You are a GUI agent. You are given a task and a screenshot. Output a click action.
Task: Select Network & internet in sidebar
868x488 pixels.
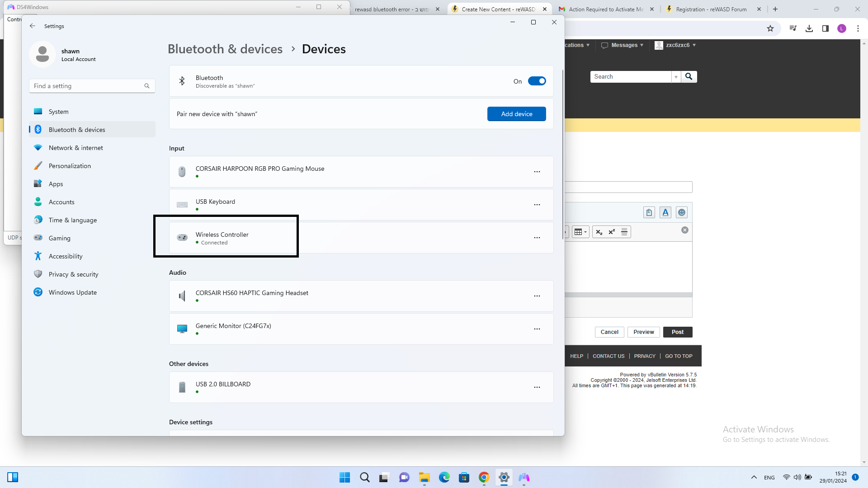[75, 148]
